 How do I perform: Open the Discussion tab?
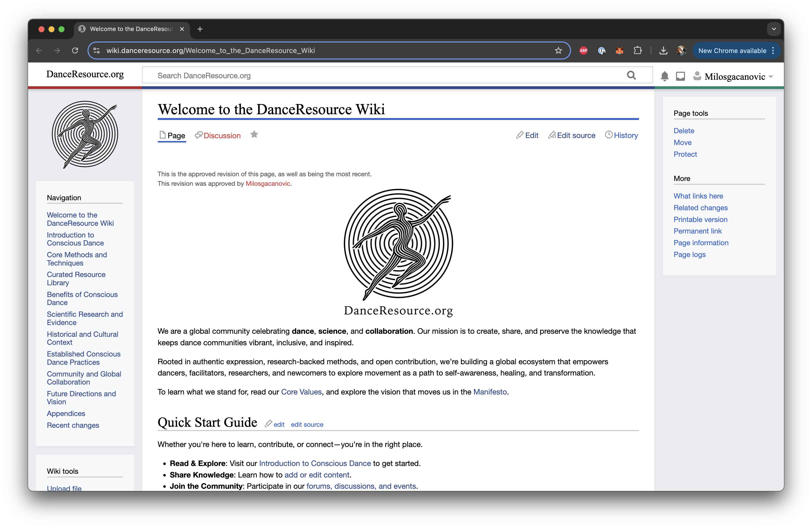coord(217,135)
